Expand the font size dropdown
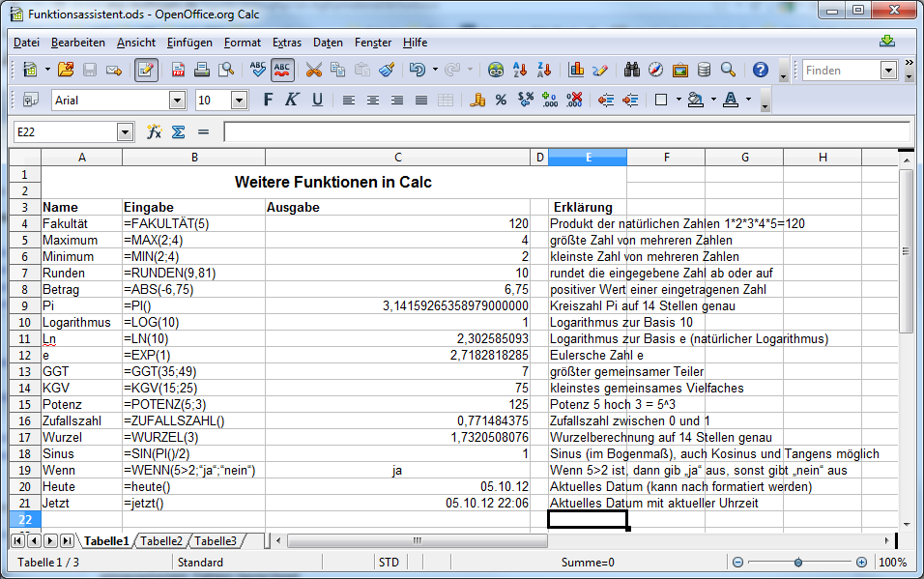 [239, 101]
